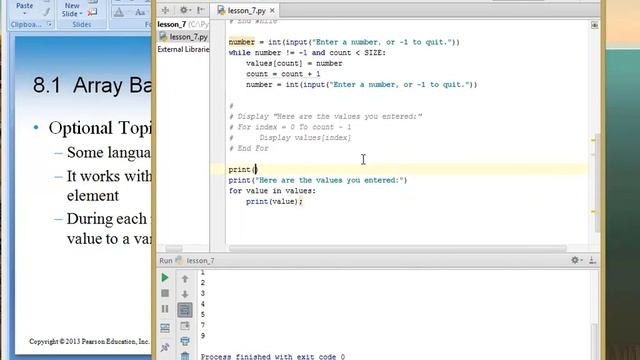Viewport: 640px width, 360px height.
Task: Paste from clipboard in PowerPoint ribbon
Action: click(24, 5)
